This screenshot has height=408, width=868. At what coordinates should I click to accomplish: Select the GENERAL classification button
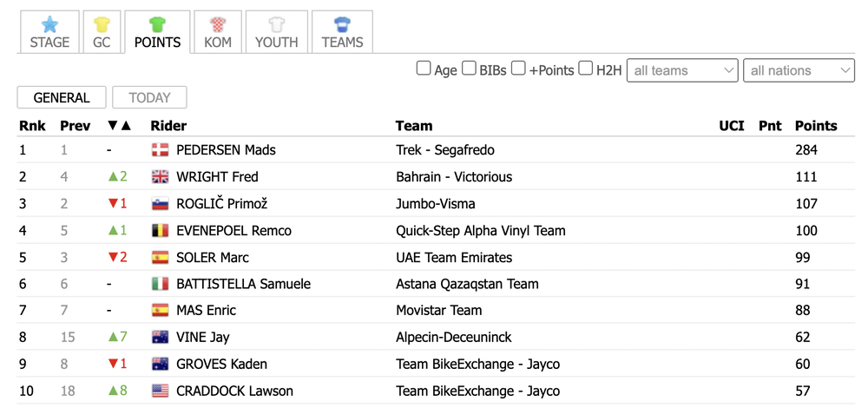pyautogui.click(x=62, y=97)
